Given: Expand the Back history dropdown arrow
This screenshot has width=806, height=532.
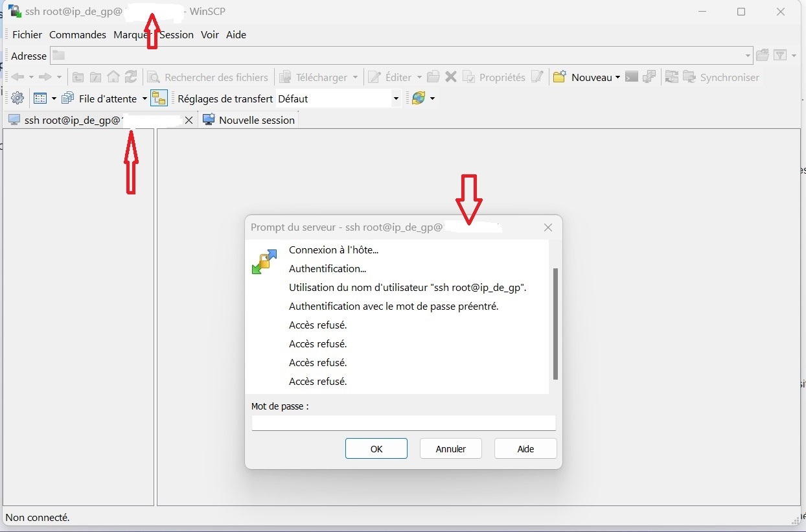Looking at the screenshot, I should click(31, 77).
